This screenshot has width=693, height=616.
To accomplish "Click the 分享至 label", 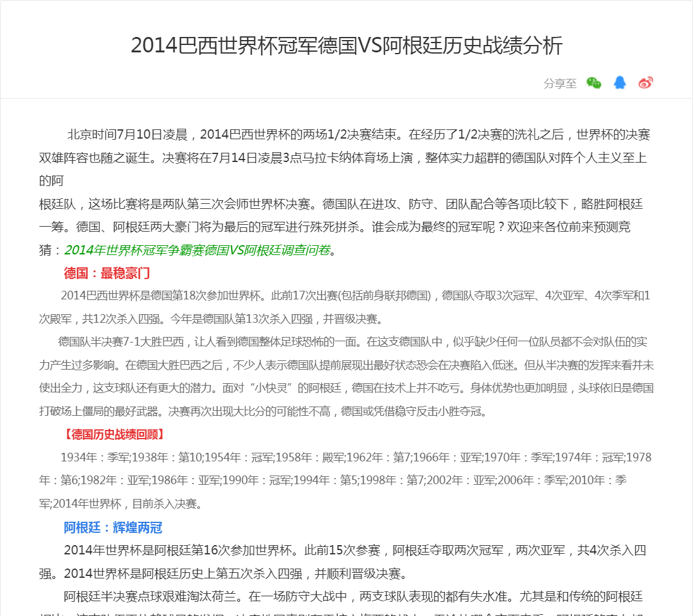I will (x=560, y=84).
